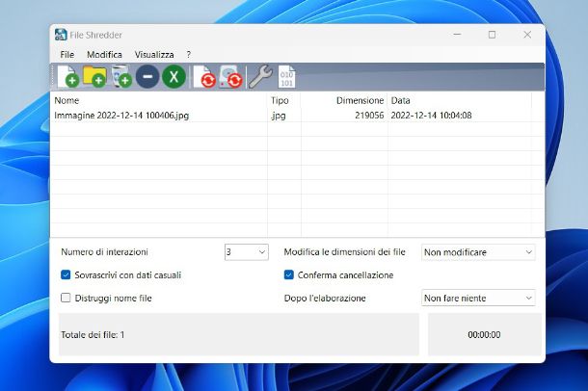Expand Numero di interazioni dropdown
This screenshot has height=391, width=588.
(247, 252)
